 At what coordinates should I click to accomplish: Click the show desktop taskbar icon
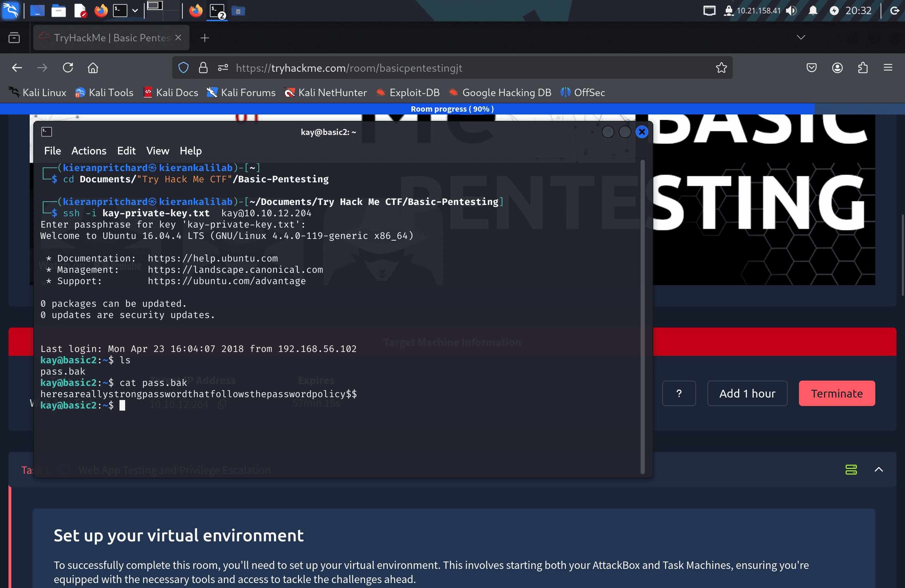tap(37, 11)
